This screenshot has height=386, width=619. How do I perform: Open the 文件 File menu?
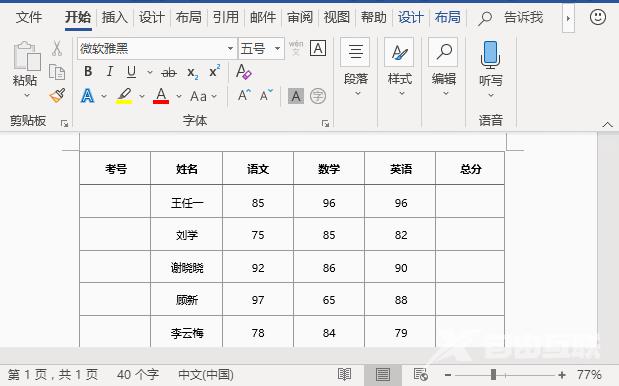(x=29, y=17)
